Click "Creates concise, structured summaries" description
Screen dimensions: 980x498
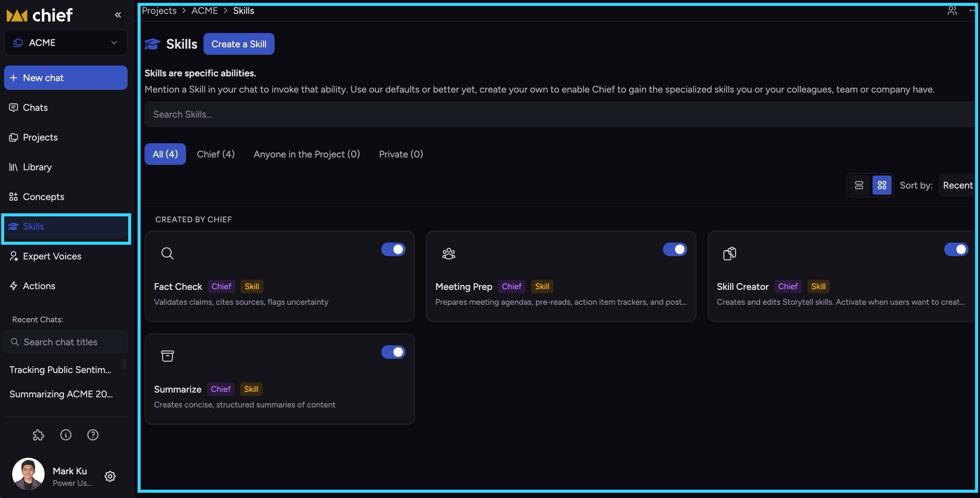244,405
